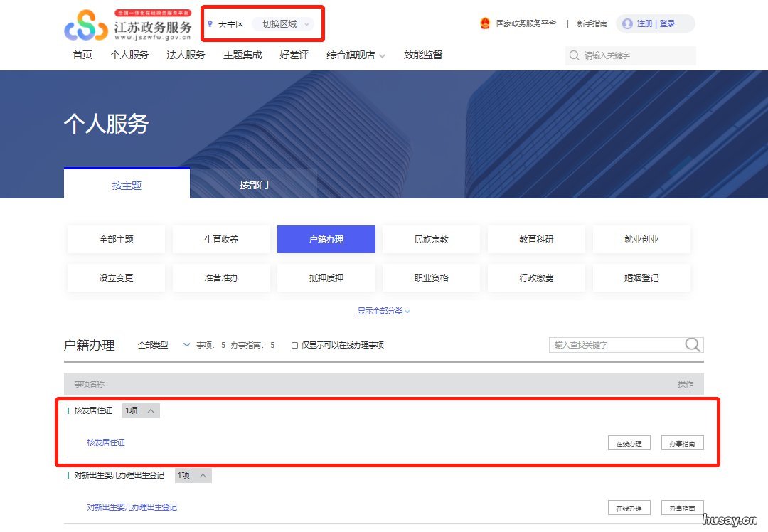Screen dimensions: 768x532
Task: Click inside the 输入查找关键字 input field
Action: [612, 344]
